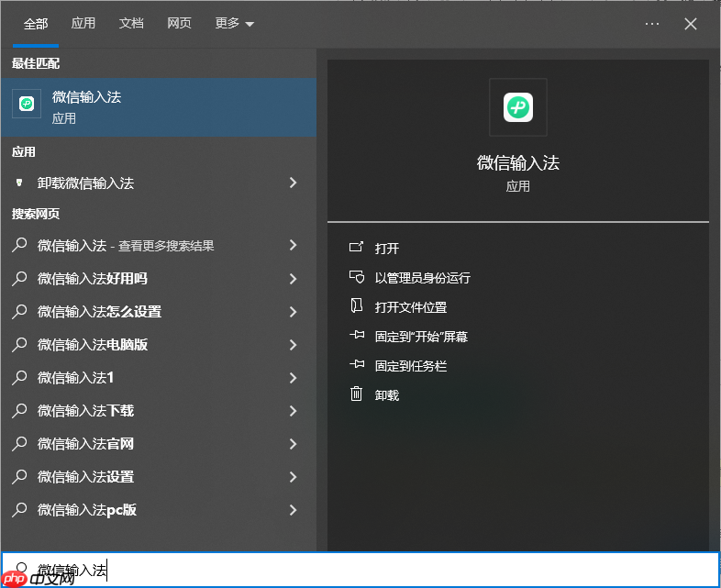Choose 固定到"开始"屏幕
Image resolution: width=721 pixels, height=588 pixels.
421,337
